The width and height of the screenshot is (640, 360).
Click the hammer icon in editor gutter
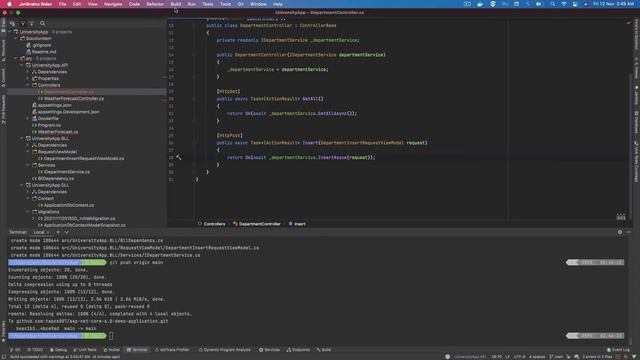tap(179, 157)
